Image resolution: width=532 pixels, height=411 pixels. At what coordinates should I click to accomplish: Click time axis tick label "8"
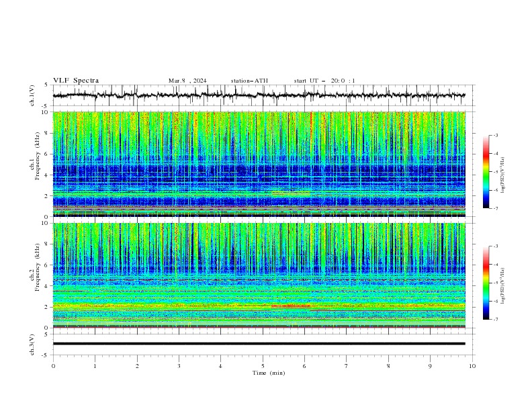388,366
